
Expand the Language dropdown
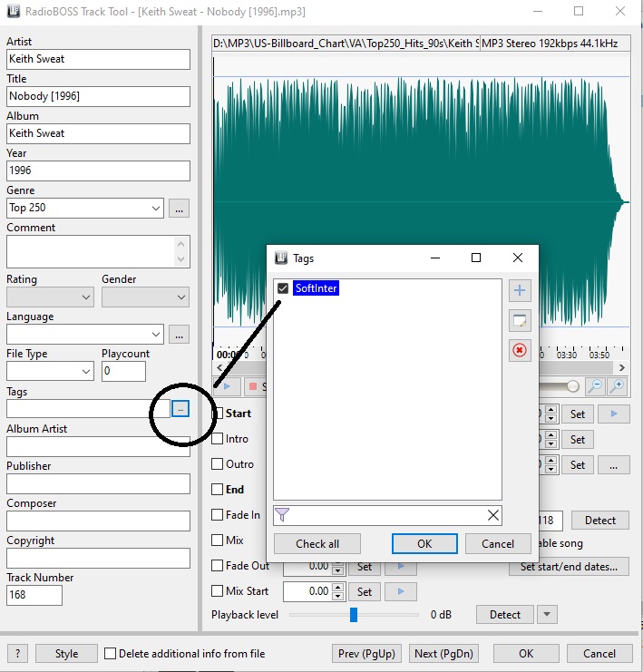pos(156,335)
